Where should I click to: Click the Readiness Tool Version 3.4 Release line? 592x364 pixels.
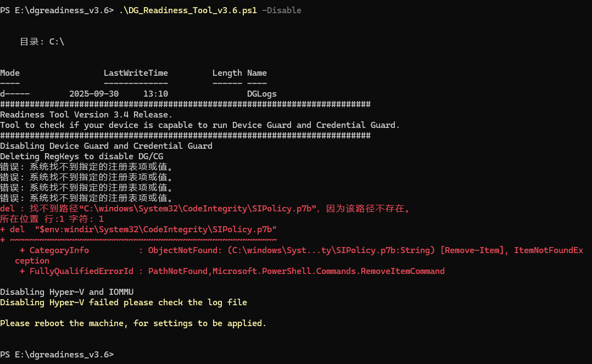point(86,115)
